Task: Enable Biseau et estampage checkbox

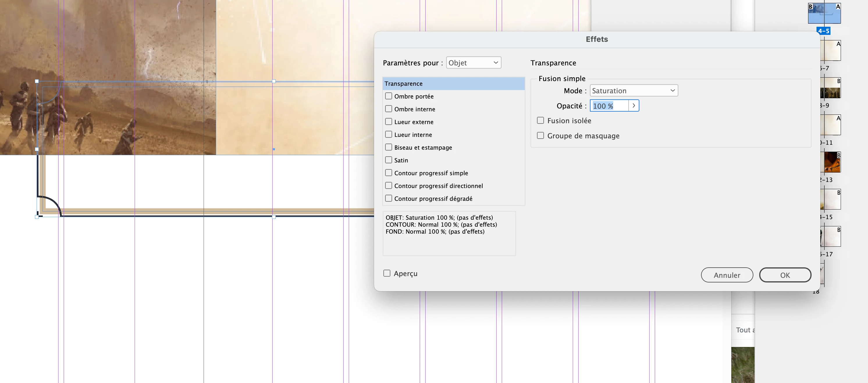Action: click(389, 147)
